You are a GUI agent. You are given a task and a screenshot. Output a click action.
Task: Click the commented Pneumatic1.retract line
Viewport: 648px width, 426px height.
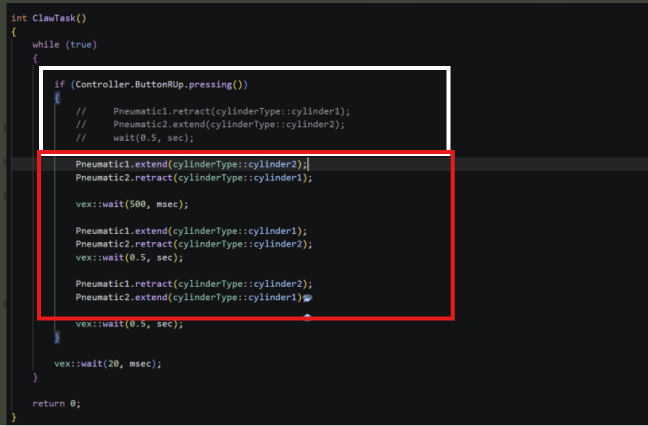click(213, 112)
